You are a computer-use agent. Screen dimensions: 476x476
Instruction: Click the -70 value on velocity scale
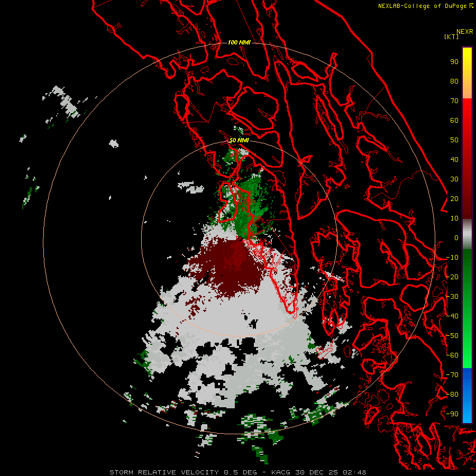(452, 375)
